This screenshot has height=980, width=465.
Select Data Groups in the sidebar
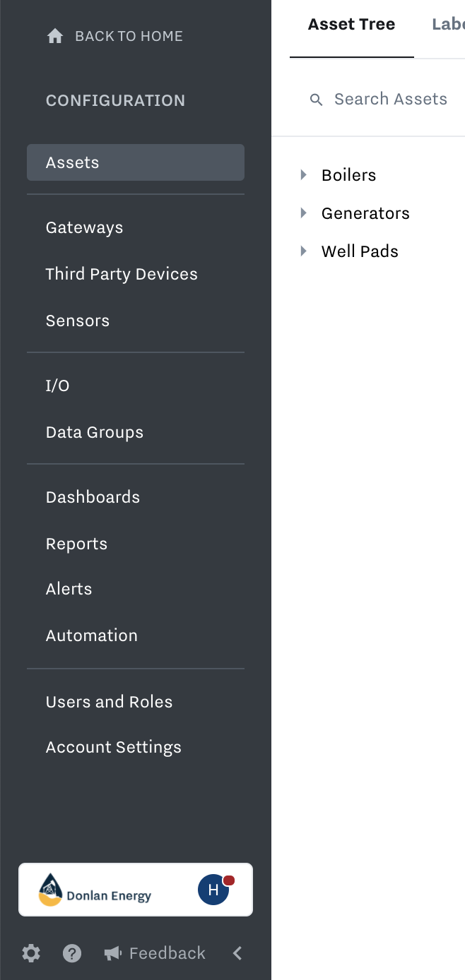click(95, 432)
